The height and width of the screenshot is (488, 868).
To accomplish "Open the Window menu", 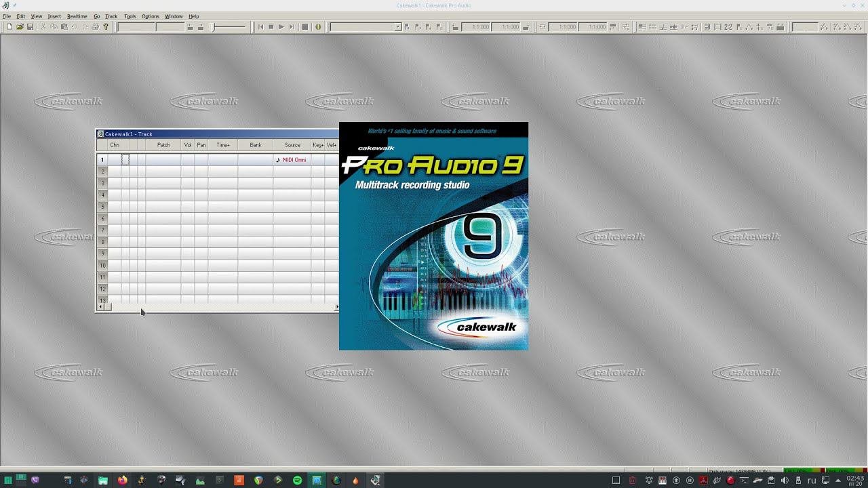I will [x=174, y=16].
